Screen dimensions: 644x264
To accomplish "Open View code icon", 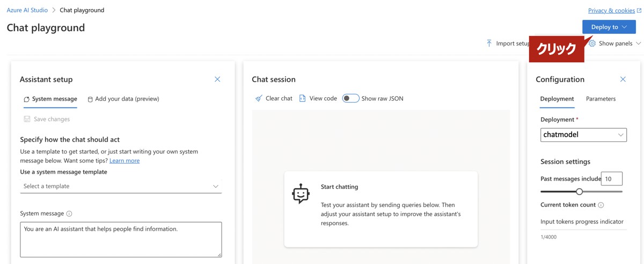I will pyautogui.click(x=303, y=98).
